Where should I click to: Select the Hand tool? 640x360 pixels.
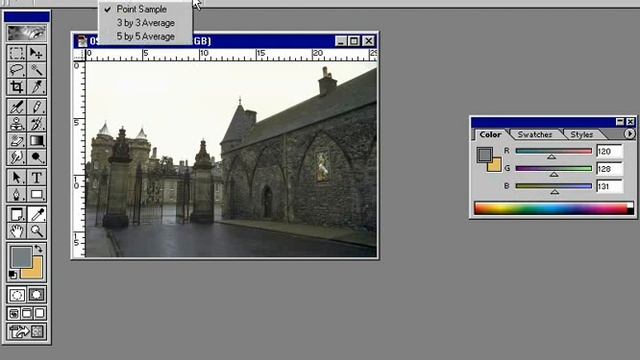pyautogui.click(x=17, y=231)
